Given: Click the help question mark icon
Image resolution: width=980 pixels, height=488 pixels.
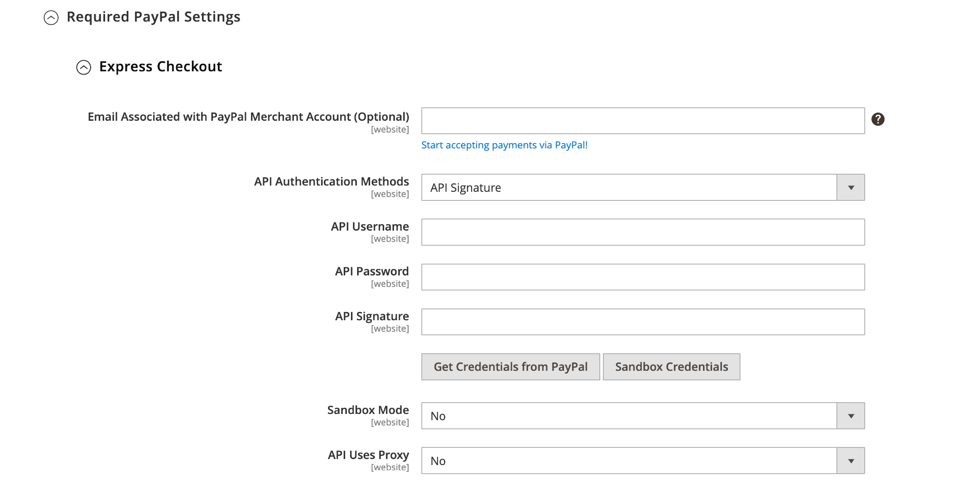Looking at the screenshot, I should click(878, 119).
